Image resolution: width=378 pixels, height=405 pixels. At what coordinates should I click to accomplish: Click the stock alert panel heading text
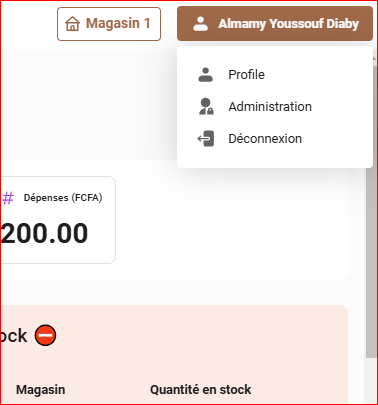point(14,336)
